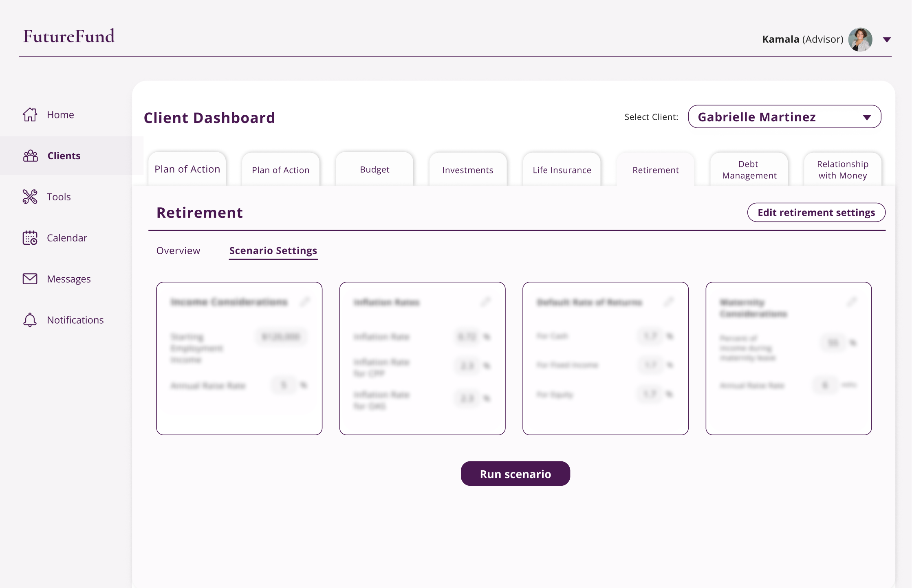Click Kamala's profile avatar

[x=860, y=39]
